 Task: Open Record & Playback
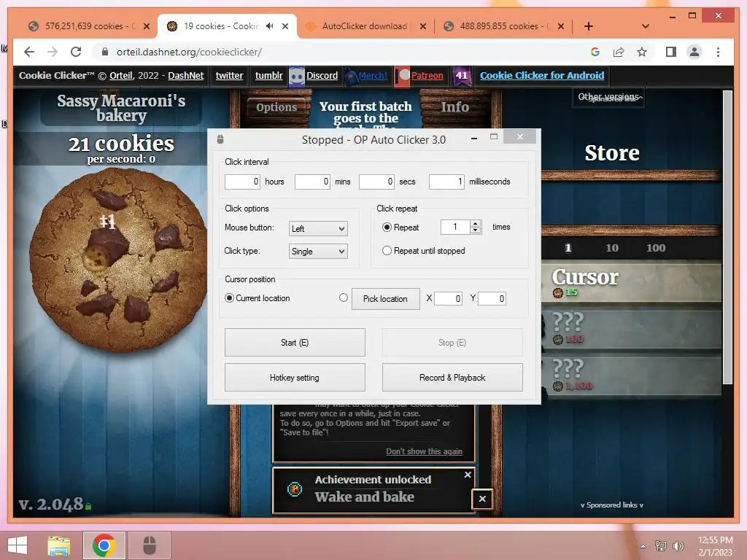tap(452, 378)
